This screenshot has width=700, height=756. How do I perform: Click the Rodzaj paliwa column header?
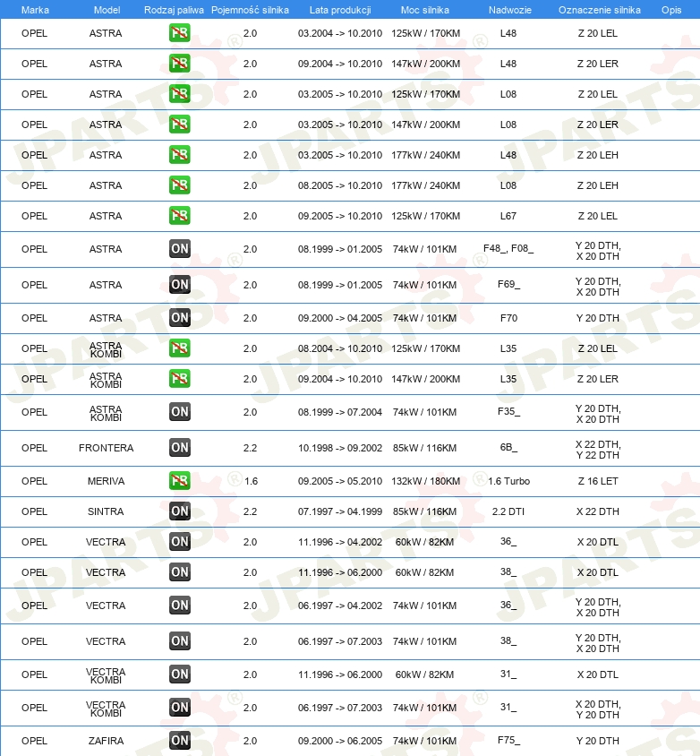coord(174,10)
